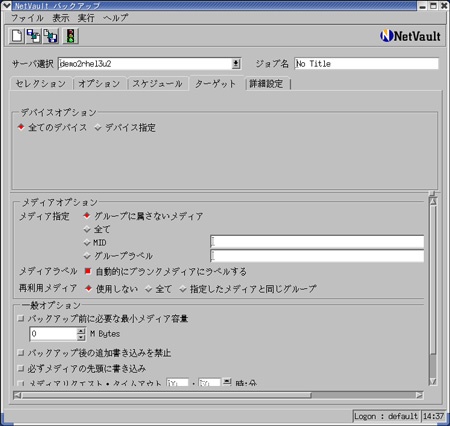The image size is (450, 426).
Task: Click the second toolbar icon with linked computers
Action: 34,36
